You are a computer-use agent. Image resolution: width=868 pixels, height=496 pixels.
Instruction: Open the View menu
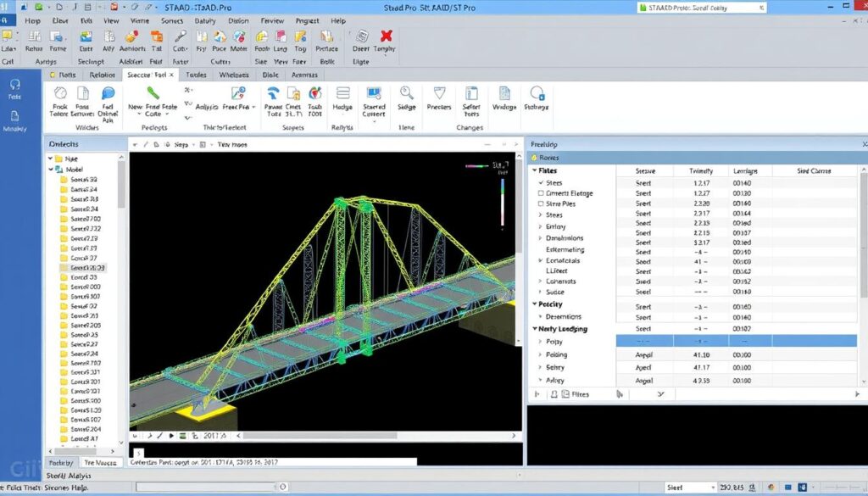[111, 20]
